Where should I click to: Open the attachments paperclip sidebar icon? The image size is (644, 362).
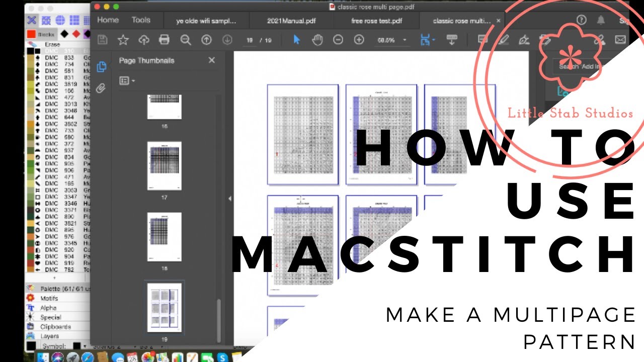101,88
